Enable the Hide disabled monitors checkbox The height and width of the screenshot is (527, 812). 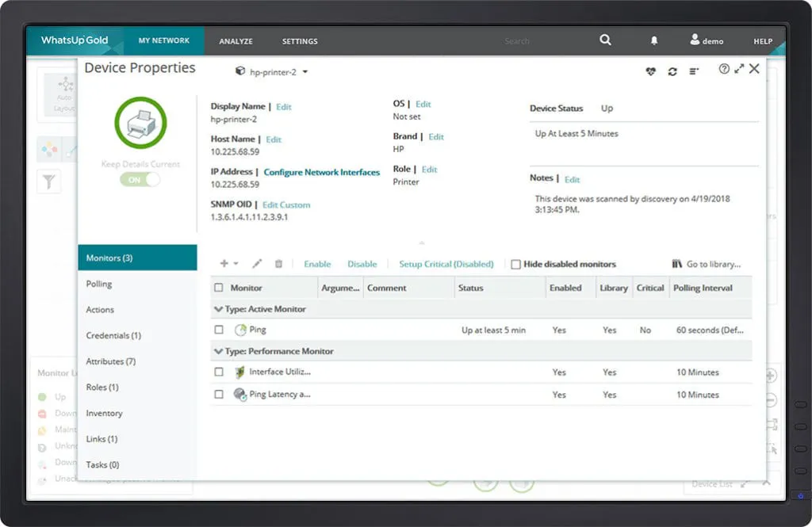(516, 264)
